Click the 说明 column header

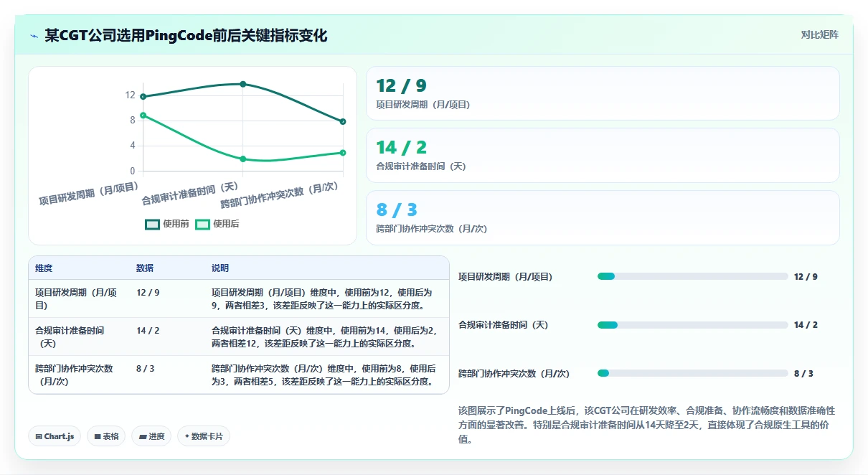220,268
